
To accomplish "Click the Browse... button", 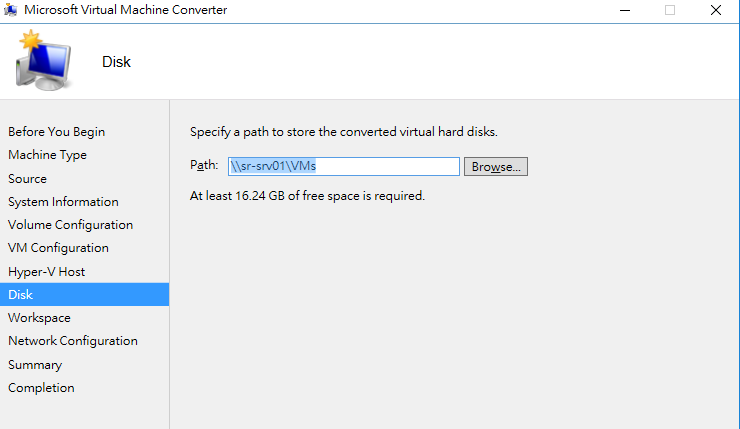I will (496, 167).
